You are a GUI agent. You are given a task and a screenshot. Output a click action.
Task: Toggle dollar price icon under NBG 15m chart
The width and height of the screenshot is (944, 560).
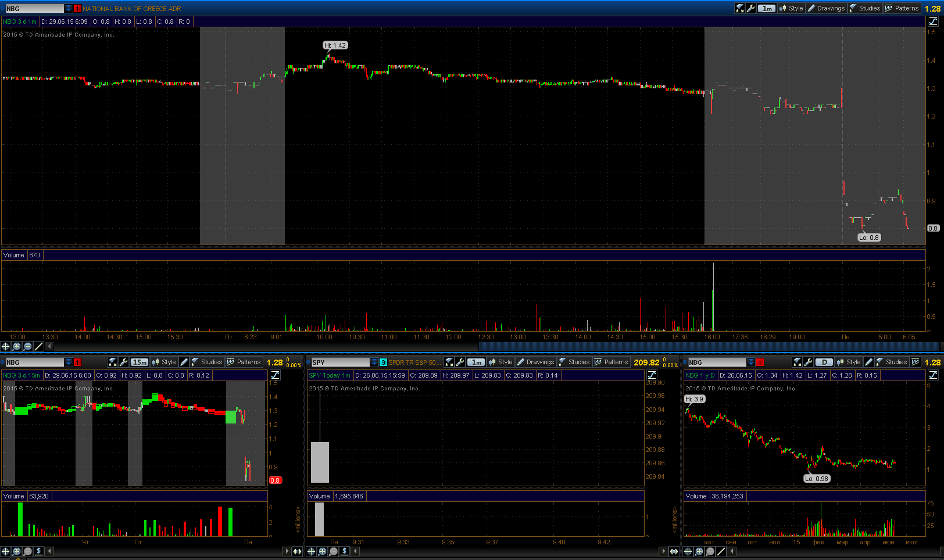click(39, 551)
